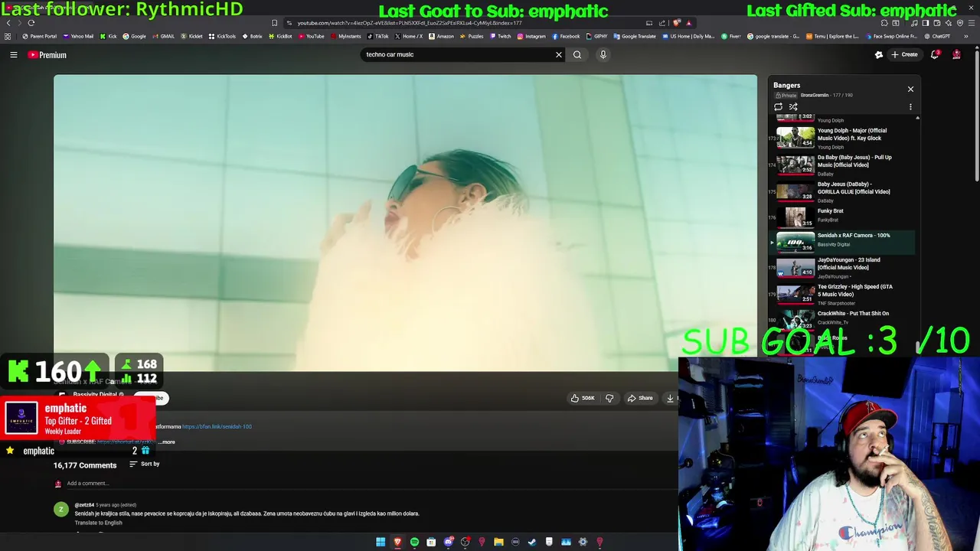Click Translate to English under comment
The width and height of the screenshot is (980, 551).
(98, 523)
